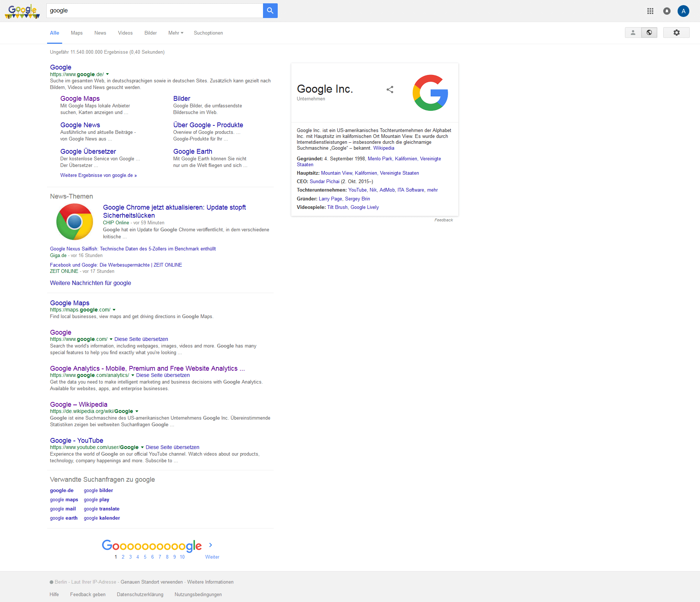Open the Hilfe footer link
The height and width of the screenshot is (602, 700).
pyautogui.click(x=54, y=595)
